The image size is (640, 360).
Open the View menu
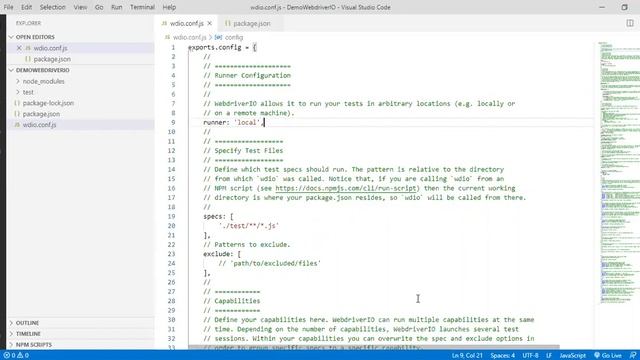pyautogui.click(x=80, y=7)
